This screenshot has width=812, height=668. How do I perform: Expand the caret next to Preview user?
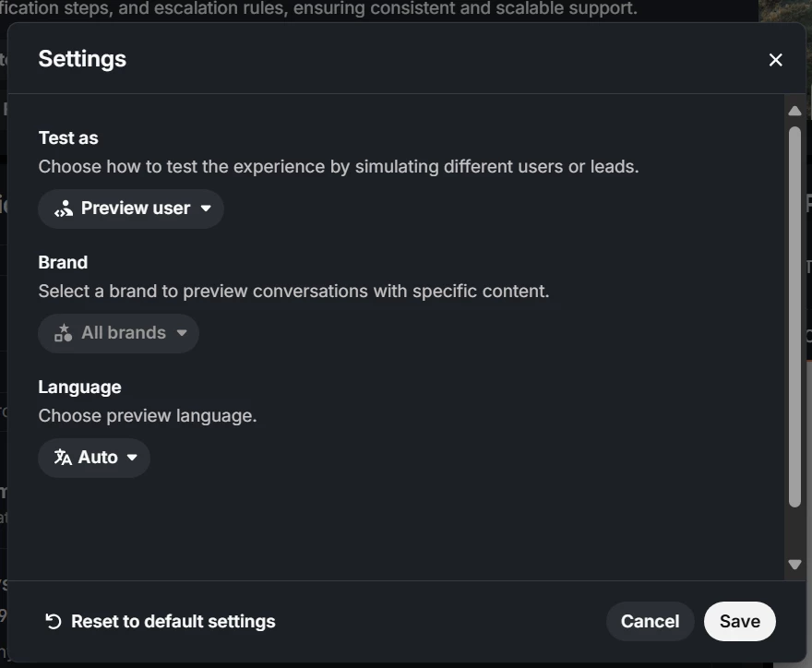pos(206,209)
